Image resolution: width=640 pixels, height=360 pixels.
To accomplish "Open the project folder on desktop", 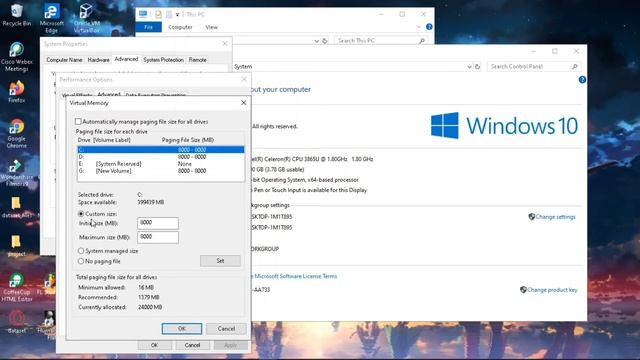I will (16, 245).
